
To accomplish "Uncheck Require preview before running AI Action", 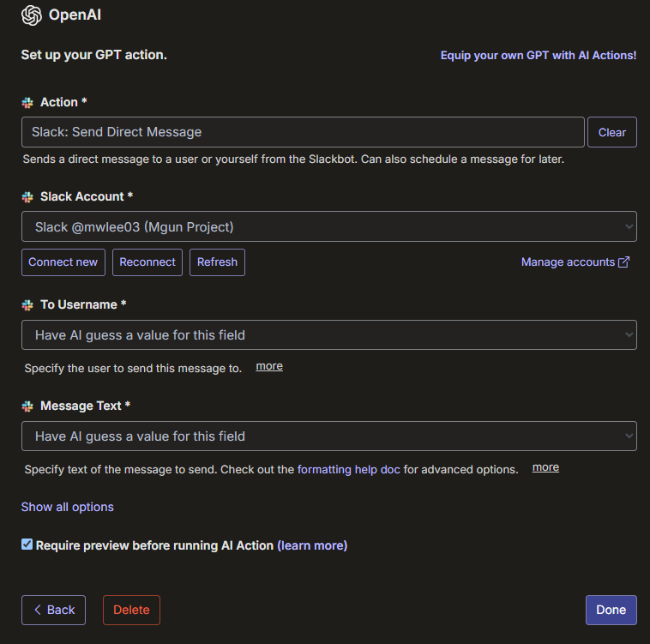I will pos(27,545).
